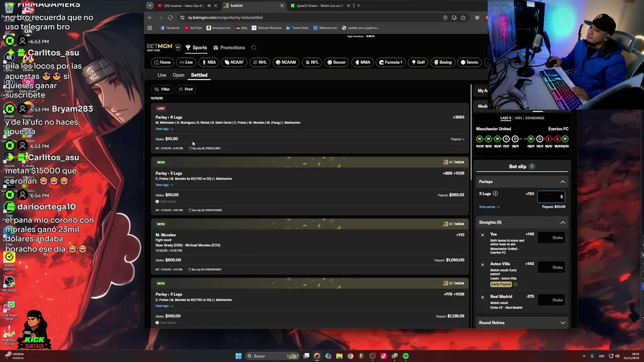Select the LAST 5 stats tab
The image size is (644, 362).
click(x=506, y=118)
